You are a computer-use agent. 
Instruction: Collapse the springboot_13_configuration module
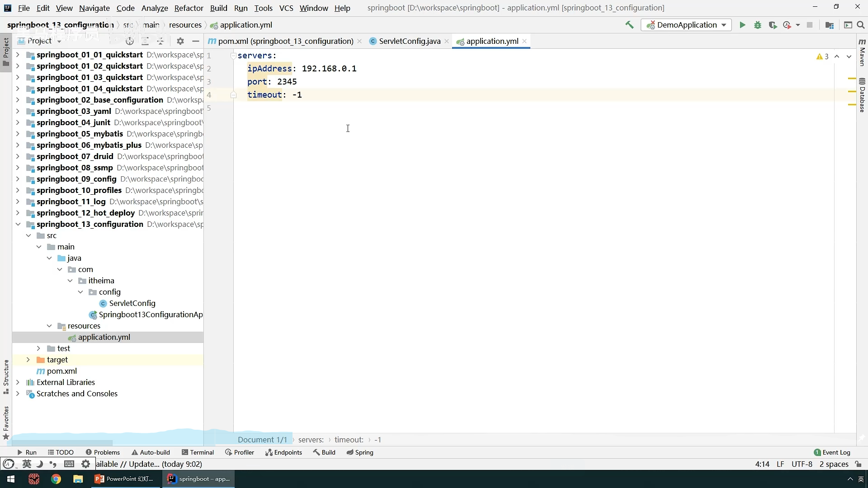click(18, 224)
